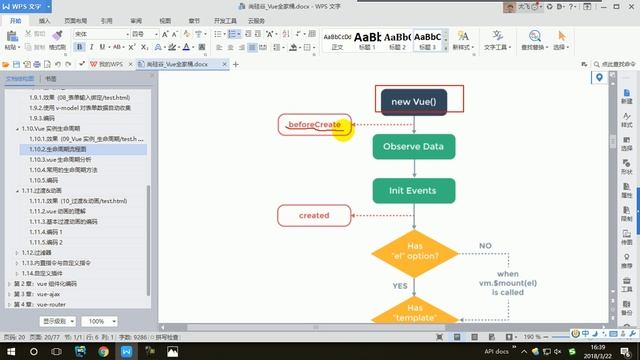Toggle Underline formatting button
Viewport: 640px width, 360px height.
click(x=102, y=47)
